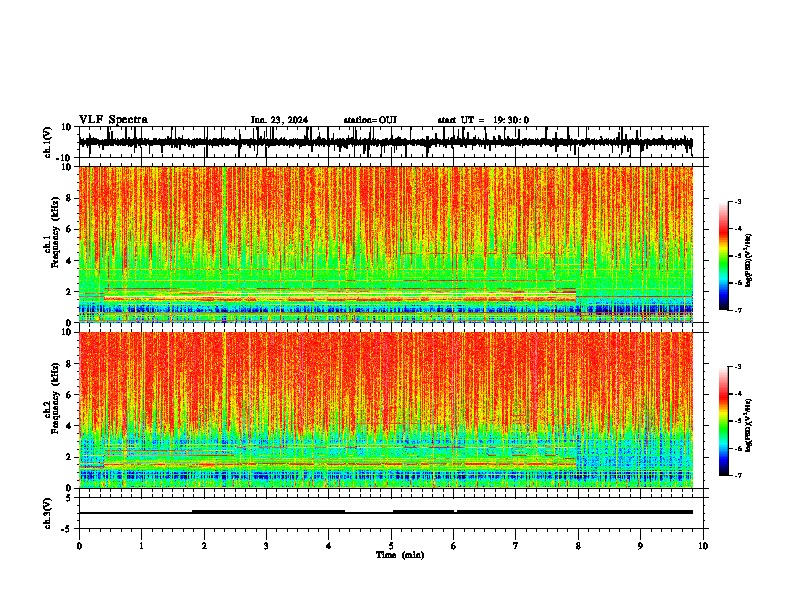Click time axis tick label '6'
This screenshot has width=792, height=612.
(x=454, y=546)
